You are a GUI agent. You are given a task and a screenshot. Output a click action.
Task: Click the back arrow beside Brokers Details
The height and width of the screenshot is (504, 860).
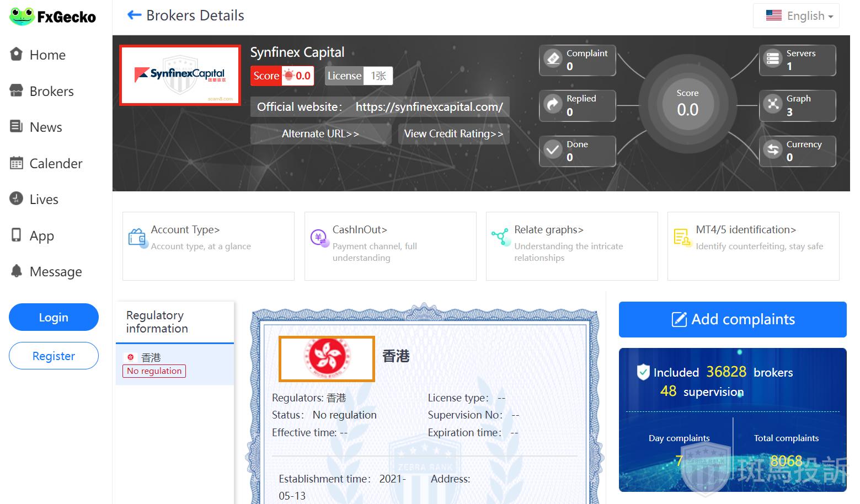(134, 15)
